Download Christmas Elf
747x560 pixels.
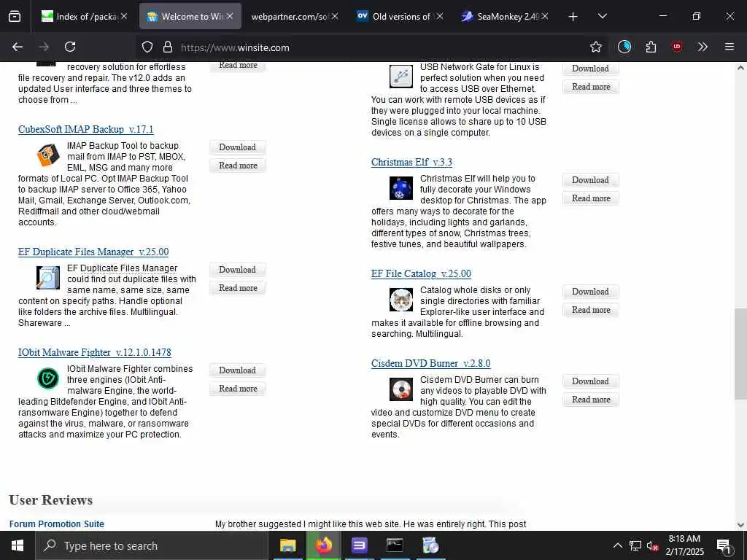click(590, 180)
